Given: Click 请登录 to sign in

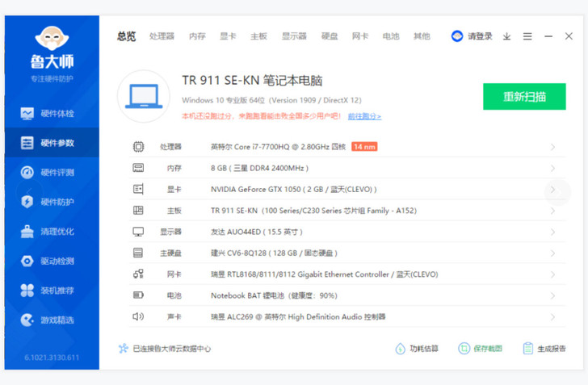Looking at the screenshot, I should [472, 36].
